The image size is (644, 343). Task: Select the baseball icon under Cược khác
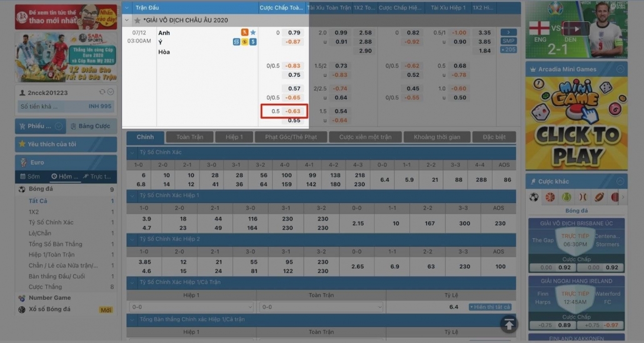coord(583,197)
